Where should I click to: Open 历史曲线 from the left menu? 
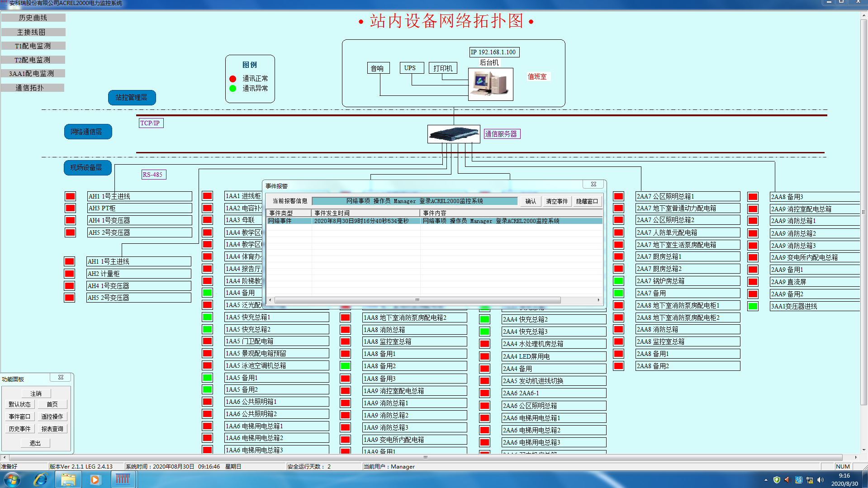pos(33,18)
